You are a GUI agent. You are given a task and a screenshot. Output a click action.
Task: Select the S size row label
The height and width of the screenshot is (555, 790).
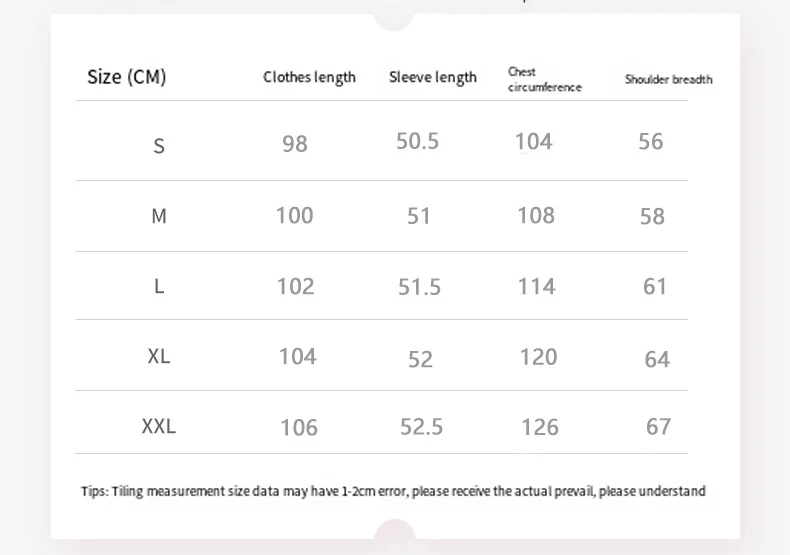click(x=159, y=146)
